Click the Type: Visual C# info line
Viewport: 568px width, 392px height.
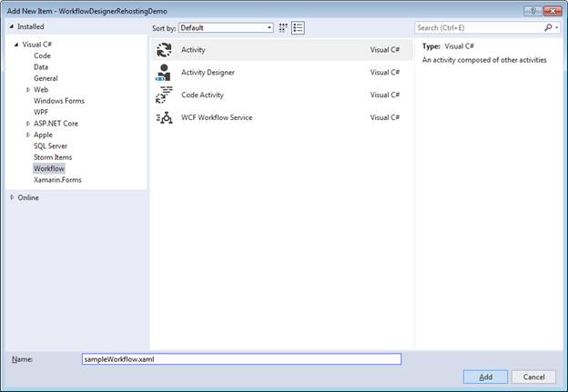pyautogui.click(x=448, y=46)
